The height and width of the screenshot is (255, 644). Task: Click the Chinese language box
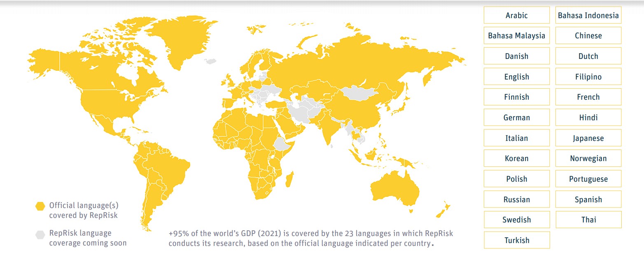click(x=588, y=36)
